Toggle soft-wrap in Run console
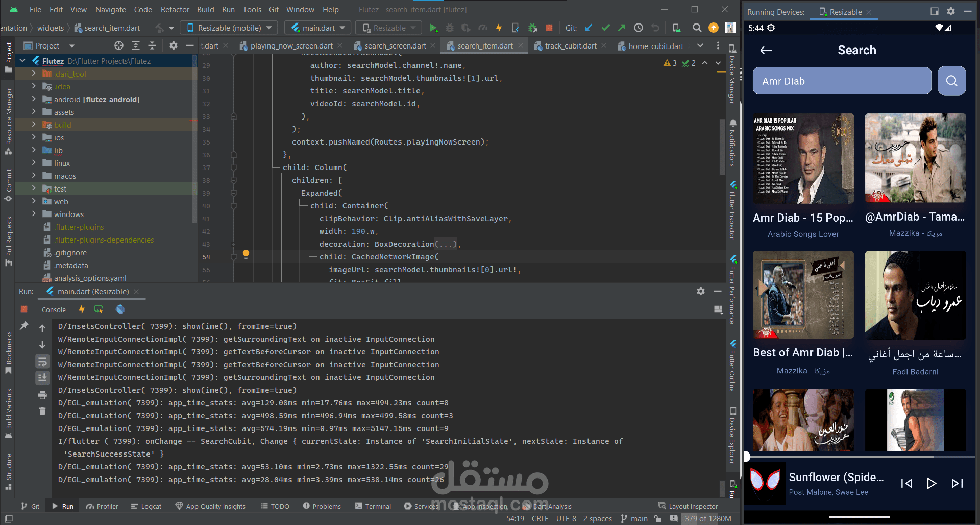The width and height of the screenshot is (980, 525). tap(42, 362)
